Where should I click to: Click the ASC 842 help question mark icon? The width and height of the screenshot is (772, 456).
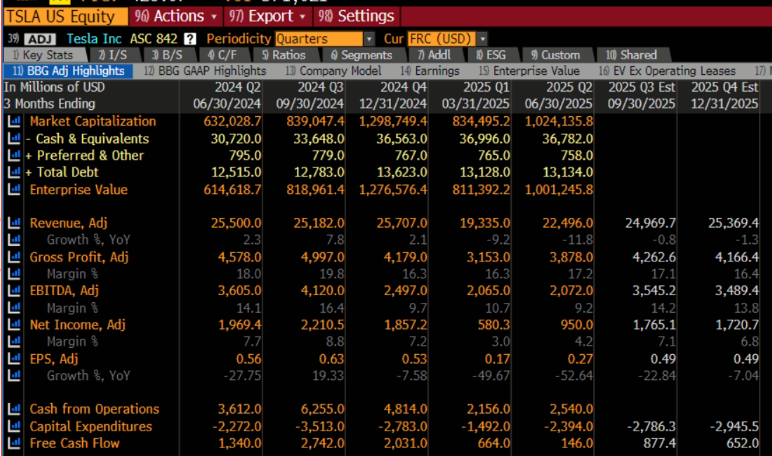pos(190,38)
